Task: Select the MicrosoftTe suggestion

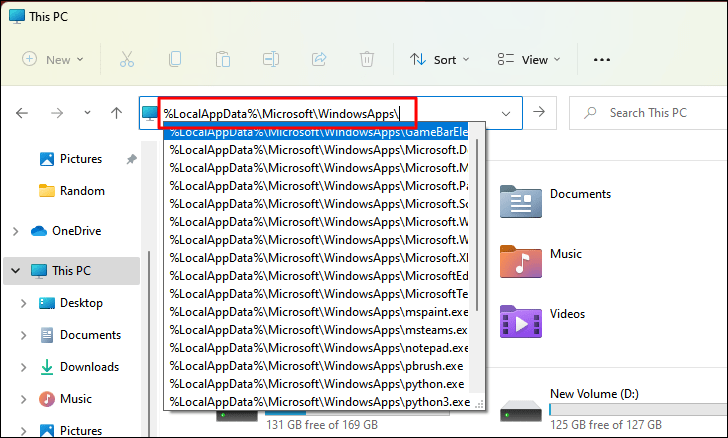Action: pos(316,294)
